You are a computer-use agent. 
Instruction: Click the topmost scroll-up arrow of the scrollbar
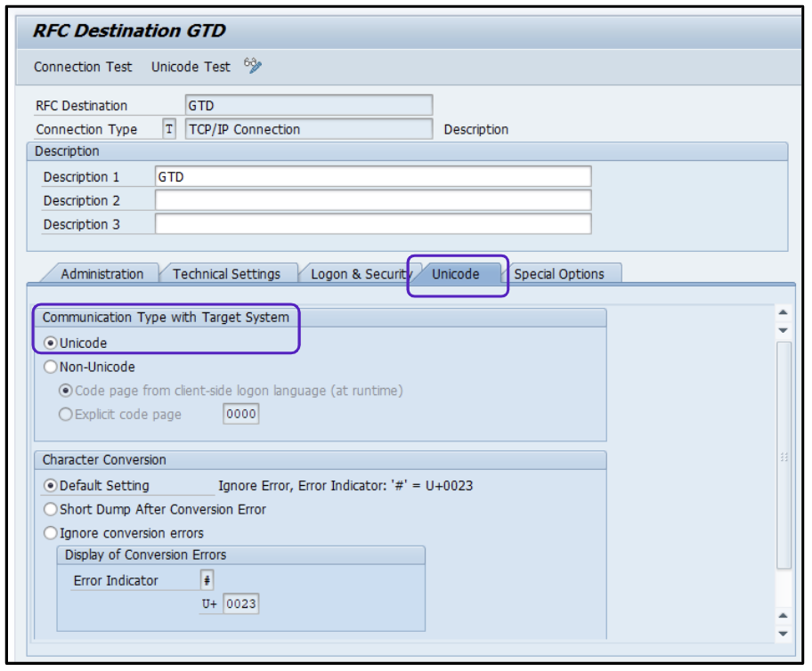tap(784, 312)
